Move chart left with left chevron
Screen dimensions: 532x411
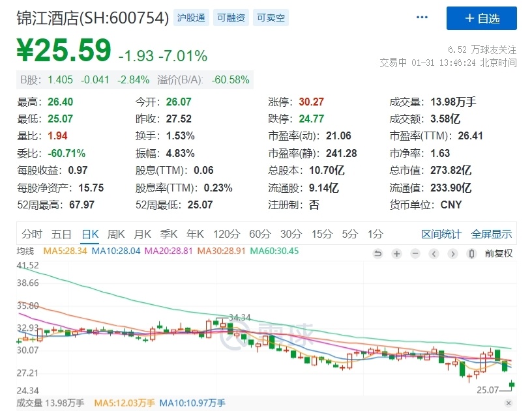pyautogui.click(x=434, y=253)
